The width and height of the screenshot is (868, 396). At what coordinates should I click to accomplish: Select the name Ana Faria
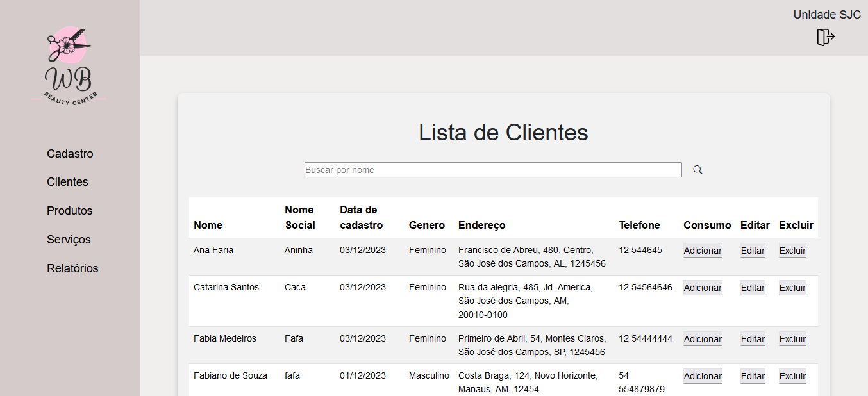coord(213,250)
